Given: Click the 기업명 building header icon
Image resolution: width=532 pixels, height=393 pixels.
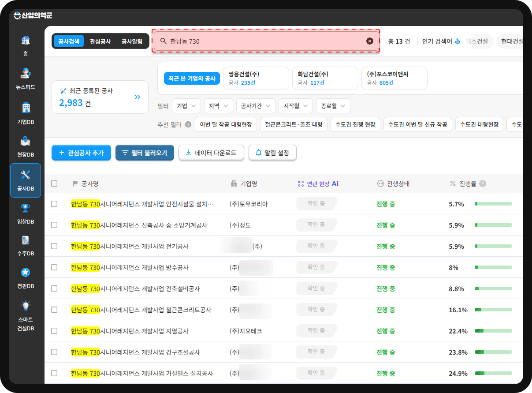Looking at the screenshot, I should pyautogui.click(x=234, y=183).
